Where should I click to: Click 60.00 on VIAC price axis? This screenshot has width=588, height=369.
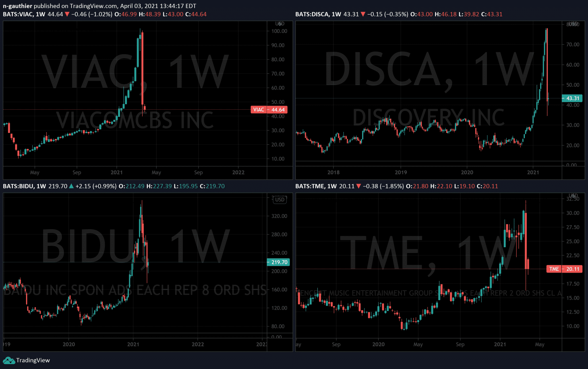(x=278, y=88)
